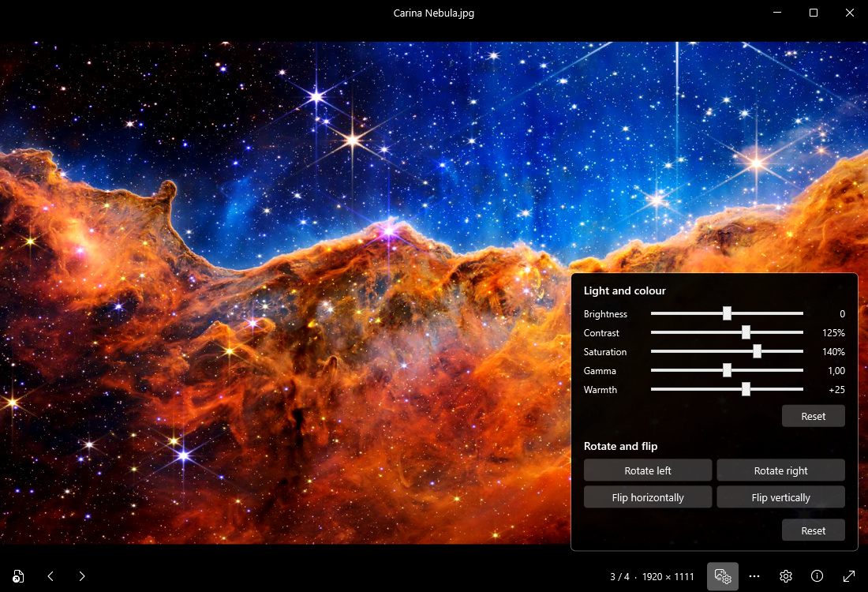Viewport: 868px width, 592px height.
Task: Show image info icon
Action: pyautogui.click(x=817, y=576)
